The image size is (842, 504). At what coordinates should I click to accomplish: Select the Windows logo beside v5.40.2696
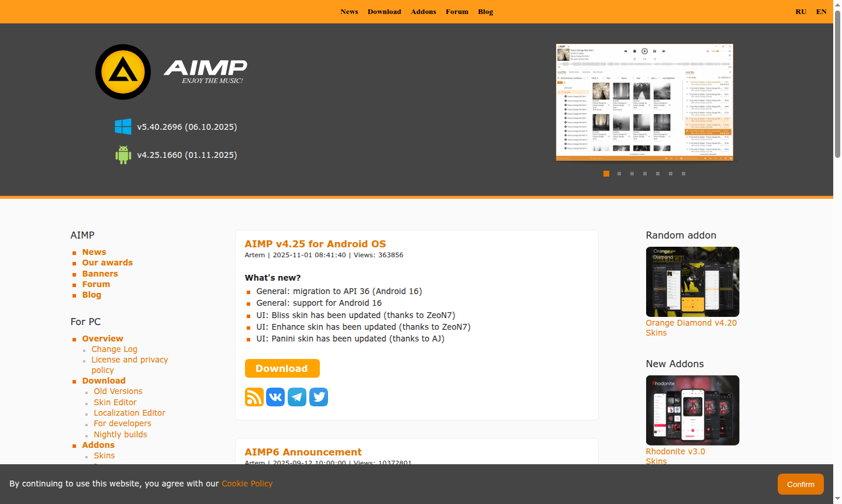click(x=123, y=126)
